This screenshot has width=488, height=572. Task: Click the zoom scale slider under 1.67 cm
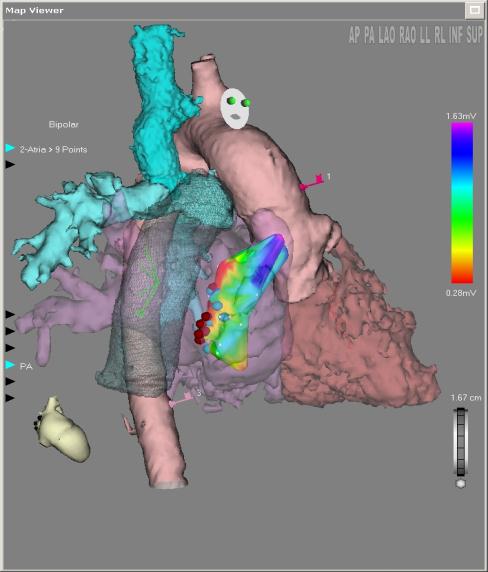[x=461, y=442]
